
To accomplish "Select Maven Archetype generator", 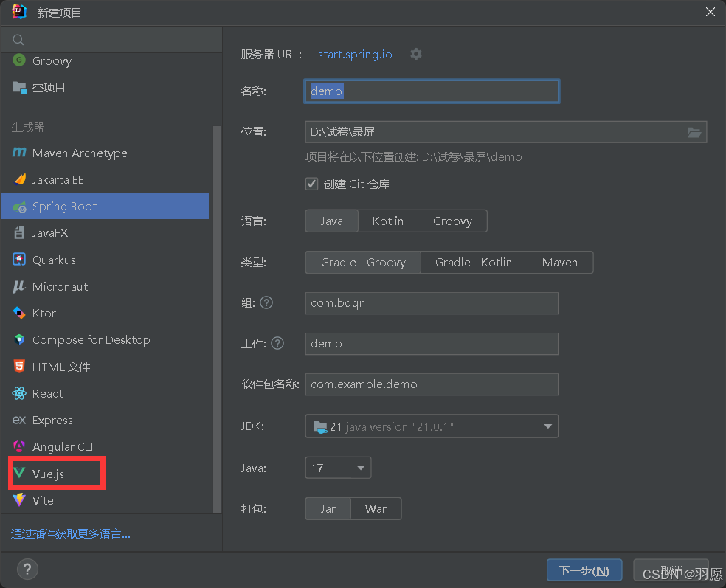I will coord(105,153).
